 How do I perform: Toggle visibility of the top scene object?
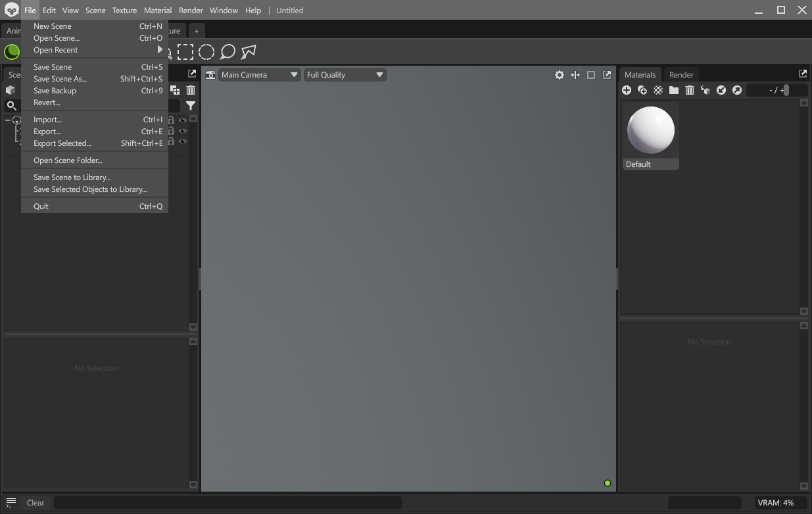[183, 119]
